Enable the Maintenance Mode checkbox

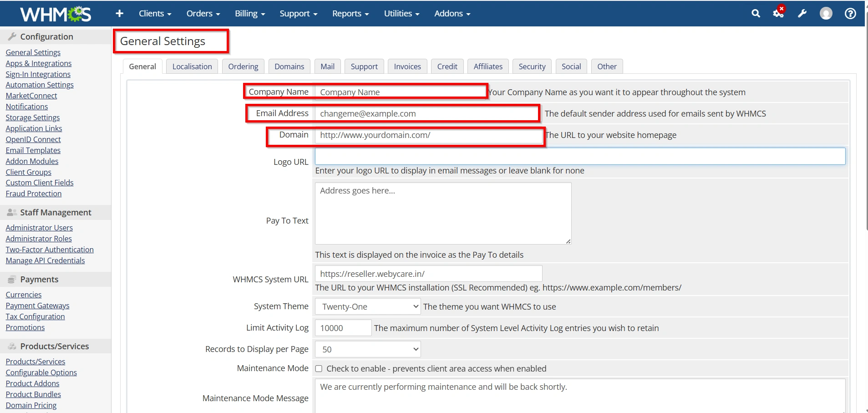(x=319, y=369)
